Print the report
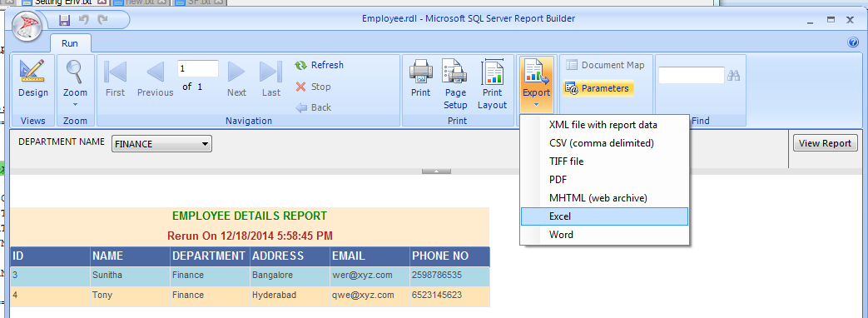 click(x=421, y=79)
